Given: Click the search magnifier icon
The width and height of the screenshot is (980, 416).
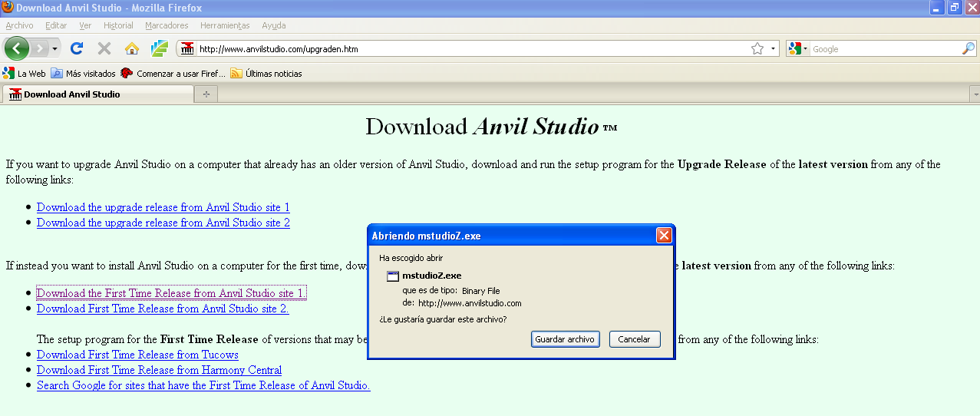Looking at the screenshot, I should (968, 48).
